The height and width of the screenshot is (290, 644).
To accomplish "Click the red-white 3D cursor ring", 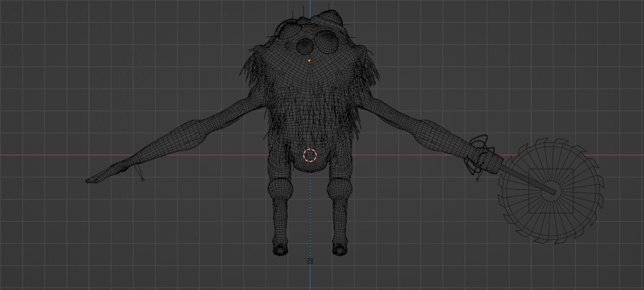I will 310,155.
